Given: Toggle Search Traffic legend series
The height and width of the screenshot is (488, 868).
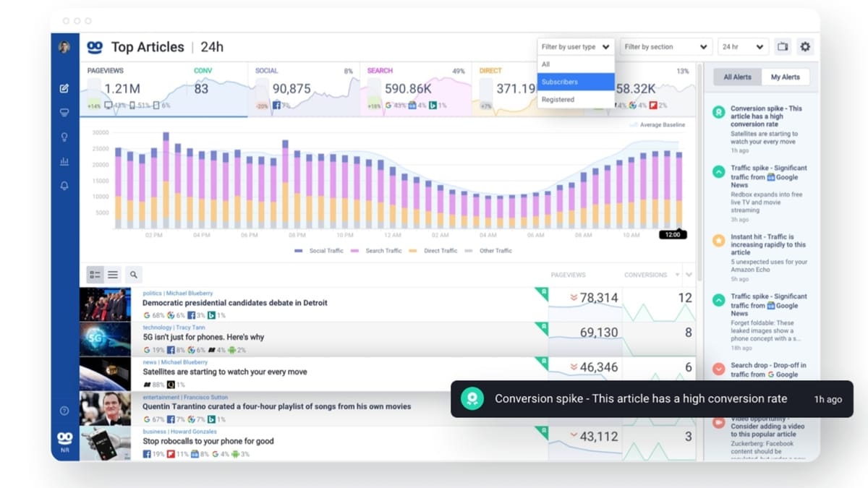Looking at the screenshot, I should (376, 251).
